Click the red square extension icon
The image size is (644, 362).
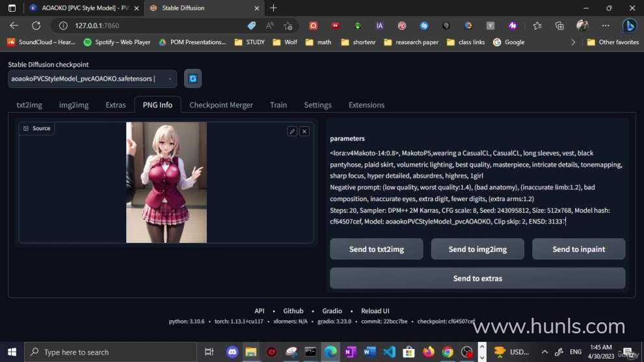point(314,25)
